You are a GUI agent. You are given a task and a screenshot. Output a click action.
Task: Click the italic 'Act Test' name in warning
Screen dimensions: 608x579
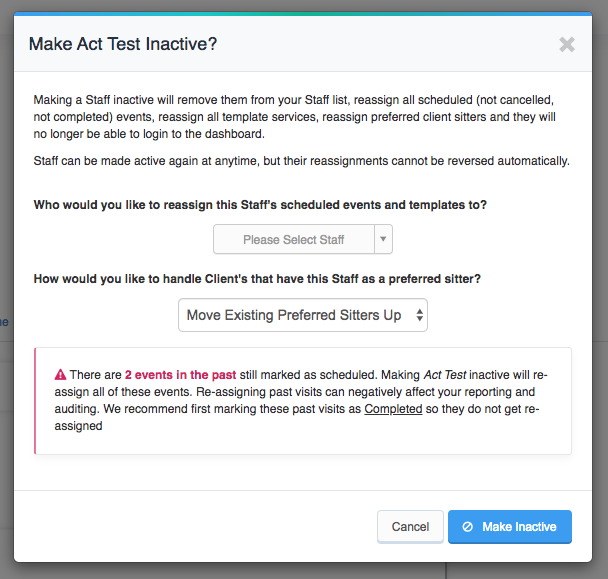click(x=445, y=375)
